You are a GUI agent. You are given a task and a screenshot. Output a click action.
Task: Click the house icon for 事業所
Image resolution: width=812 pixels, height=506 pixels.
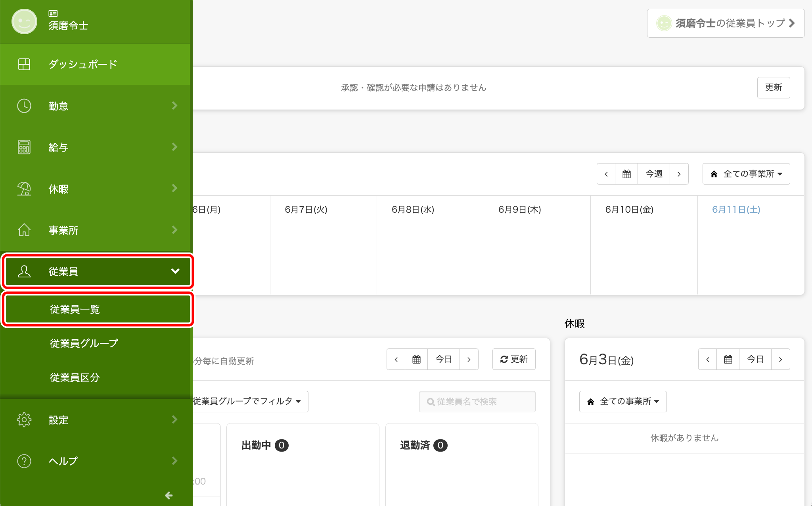24,230
